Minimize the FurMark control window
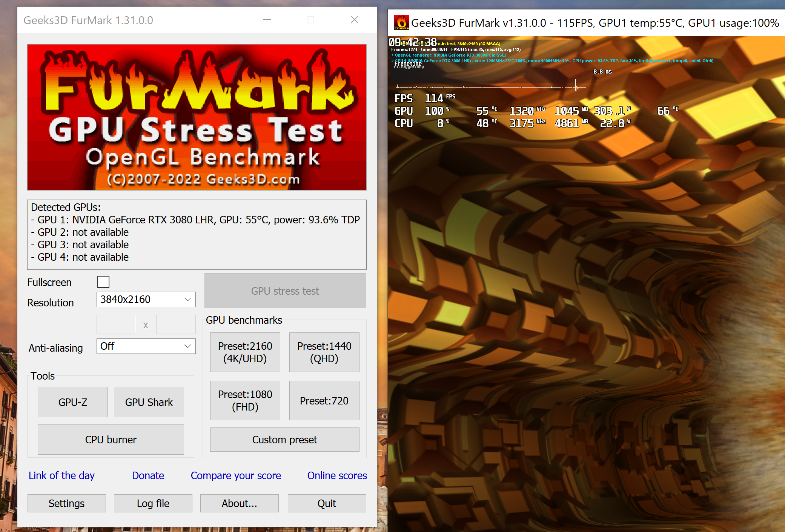 click(x=267, y=20)
